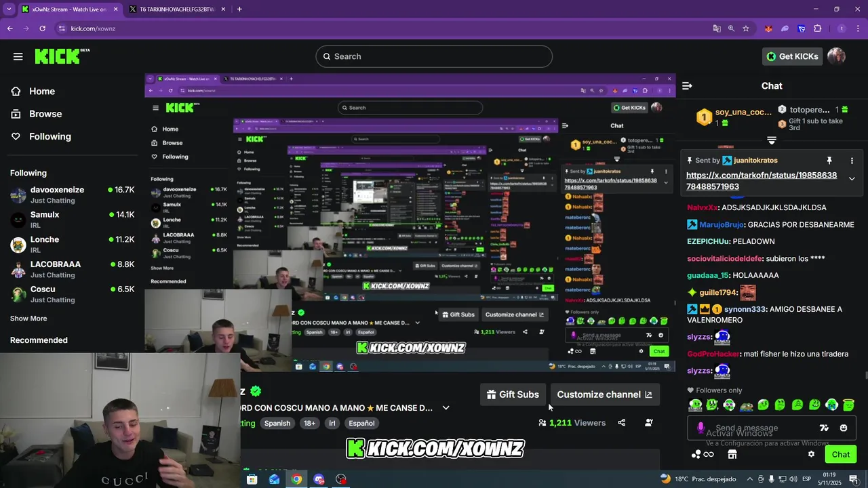
Task: Open LACOBRAAA channel in Following
Action: 72,269
